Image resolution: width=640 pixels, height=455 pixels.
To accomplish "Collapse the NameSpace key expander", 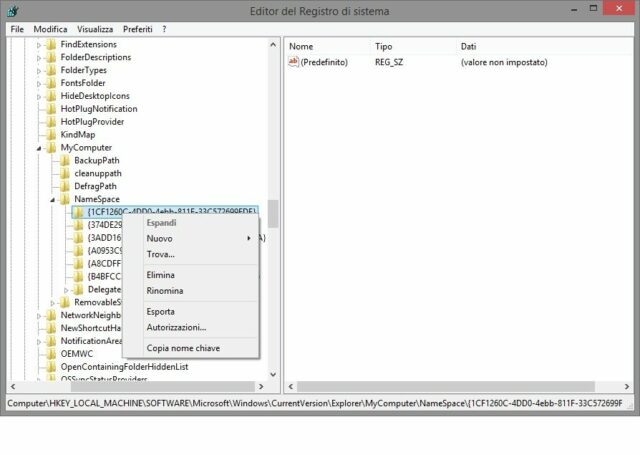I will click(x=52, y=200).
